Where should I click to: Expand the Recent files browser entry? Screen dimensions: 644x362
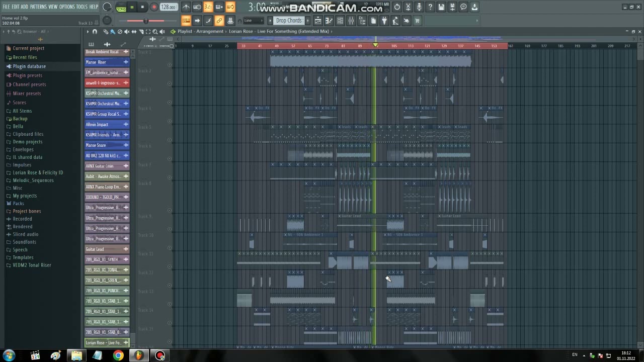pos(25,57)
